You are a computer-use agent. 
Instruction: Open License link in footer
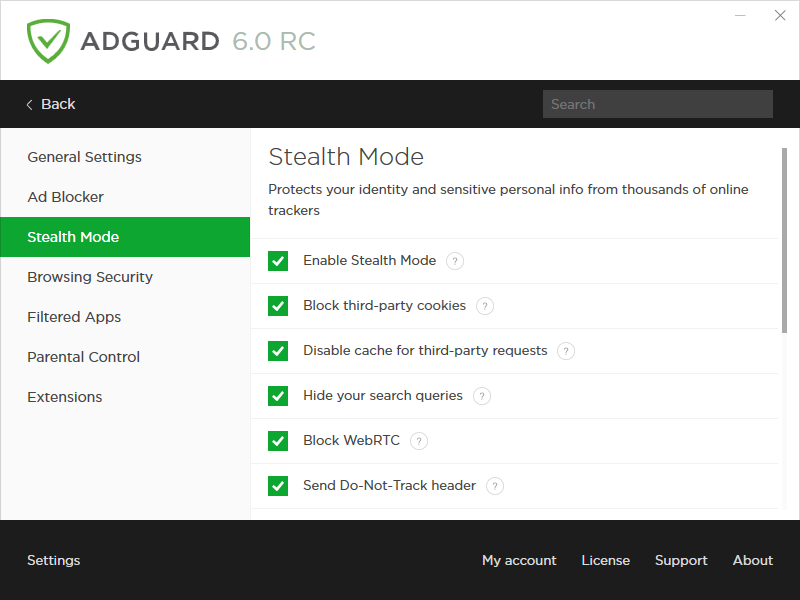click(x=606, y=560)
